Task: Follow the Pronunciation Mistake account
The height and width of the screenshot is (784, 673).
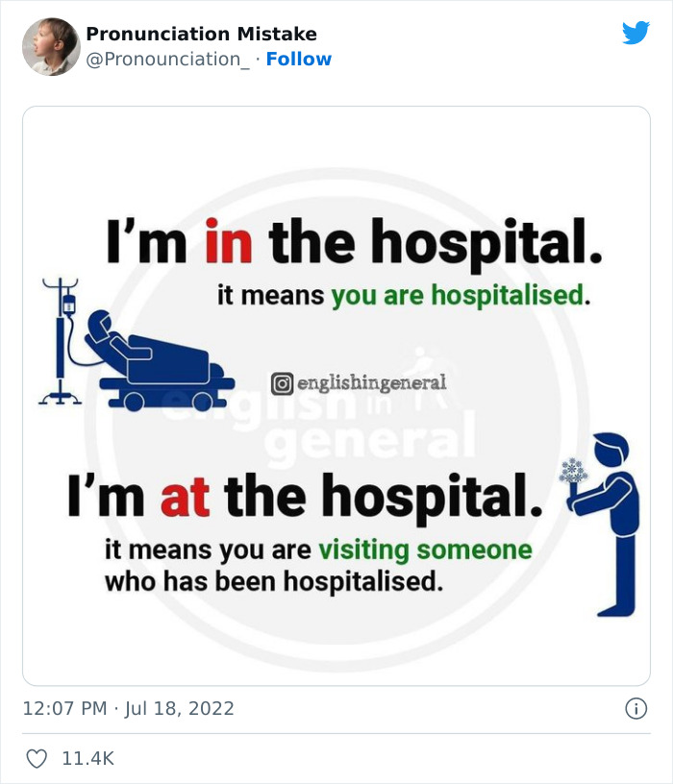Action: pos(298,59)
